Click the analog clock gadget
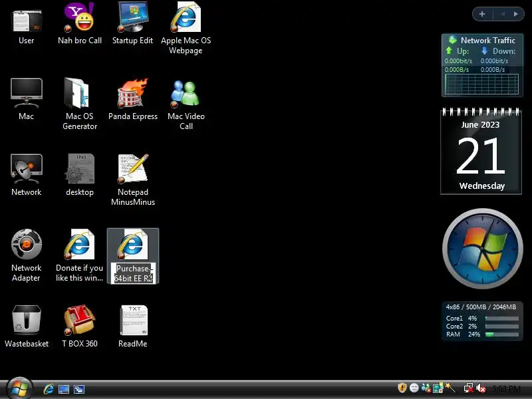The width and height of the screenshot is (532, 399). click(x=482, y=249)
